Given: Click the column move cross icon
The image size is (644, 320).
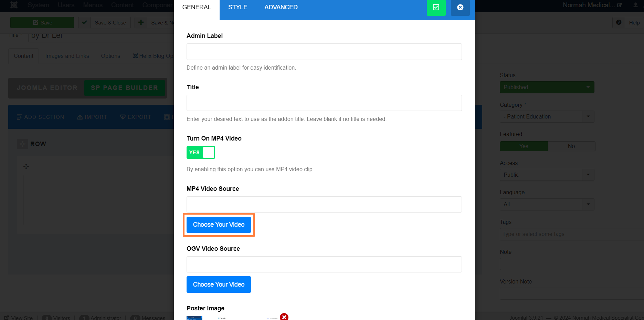Looking at the screenshot, I should [x=26, y=167].
